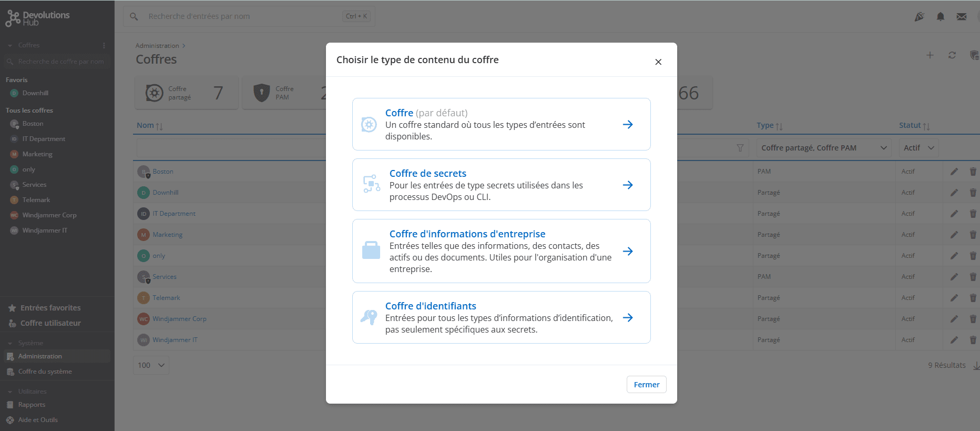980x431 pixels.
Task: Collapse the Utilitaires sidebar section
Action: click(10, 392)
